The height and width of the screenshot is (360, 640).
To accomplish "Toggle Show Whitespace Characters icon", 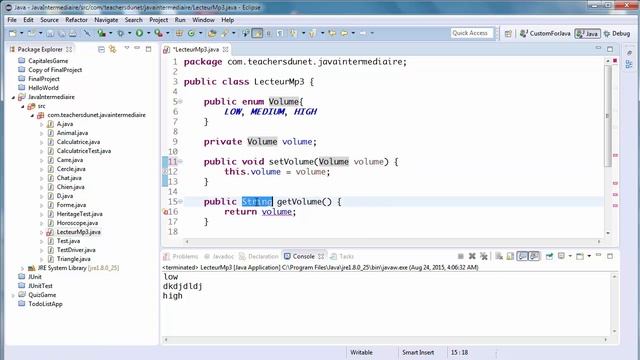I will pos(280,33).
